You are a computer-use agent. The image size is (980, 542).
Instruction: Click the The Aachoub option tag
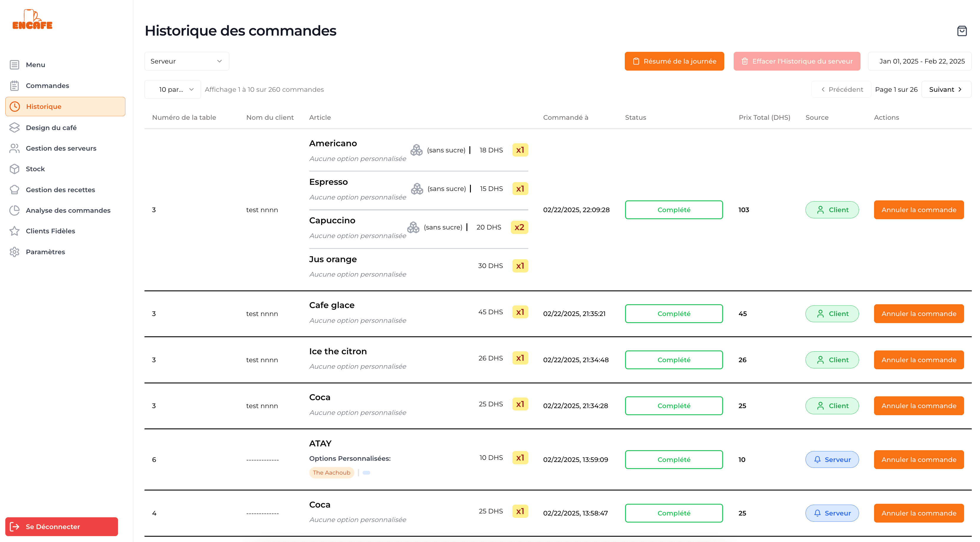coord(331,473)
